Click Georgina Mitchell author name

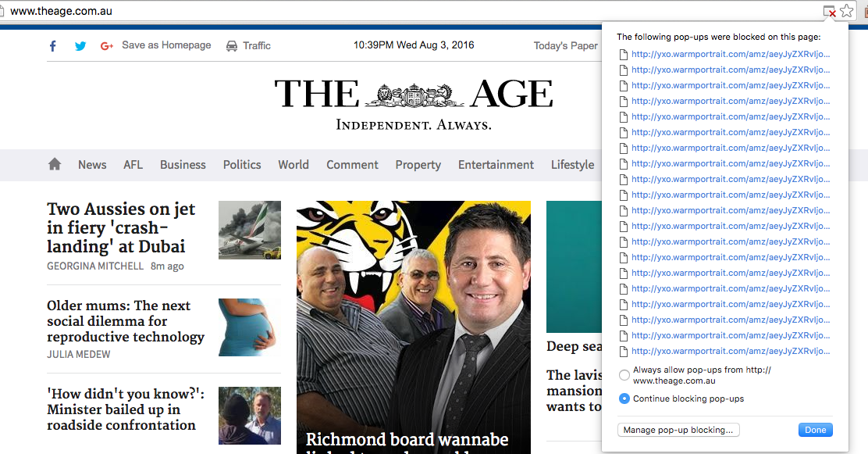tap(95, 266)
